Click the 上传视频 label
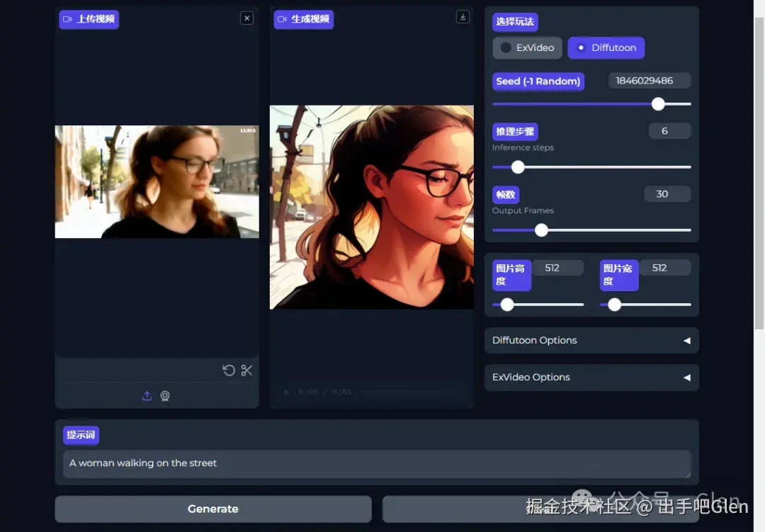Viewport: 765px width, 532px height. (89, 19)
